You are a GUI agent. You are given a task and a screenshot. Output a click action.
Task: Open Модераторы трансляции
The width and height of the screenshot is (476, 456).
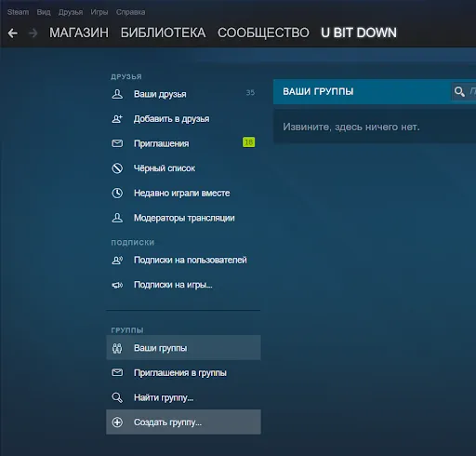(183, 218)
